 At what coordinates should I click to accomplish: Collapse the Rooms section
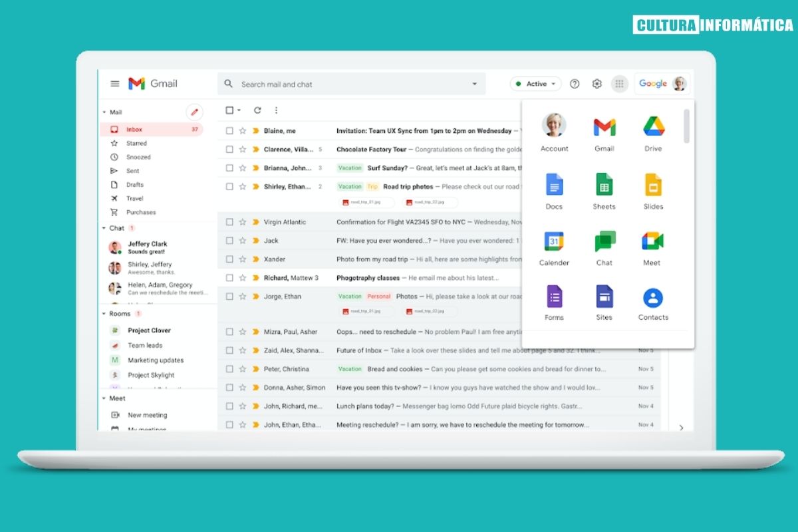point(104,313)
